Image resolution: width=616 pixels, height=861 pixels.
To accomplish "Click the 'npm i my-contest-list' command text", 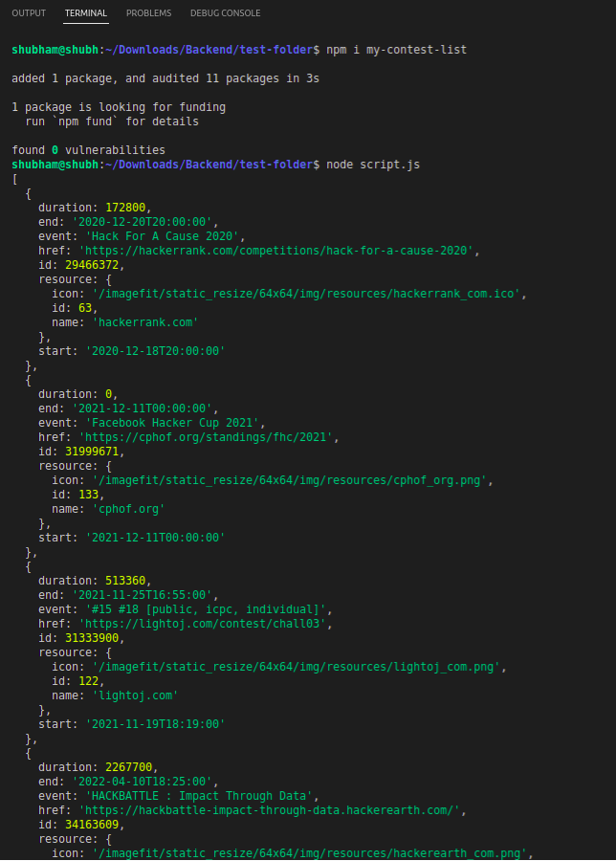I will point(396,50).
